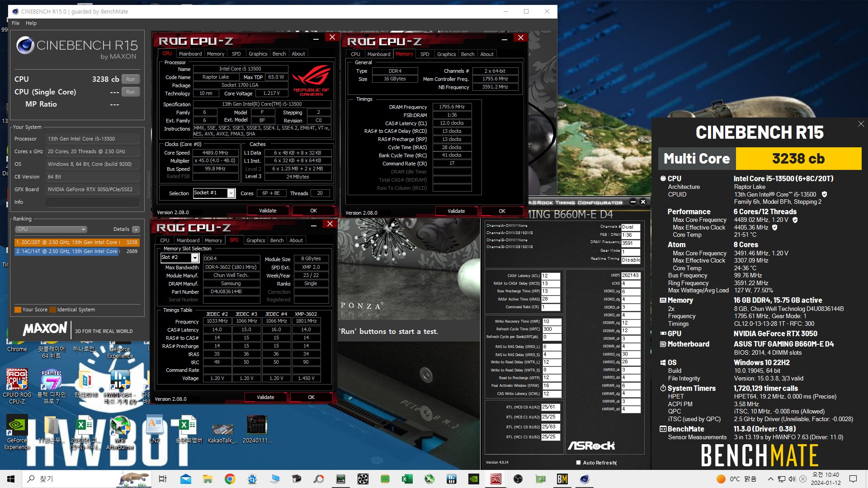Image resolution: width=868 pixels, height=488 pixels.
Task: Switch to BenchMate BM taskbar icon
Action: pyautogui.click(x=562, y=479)
